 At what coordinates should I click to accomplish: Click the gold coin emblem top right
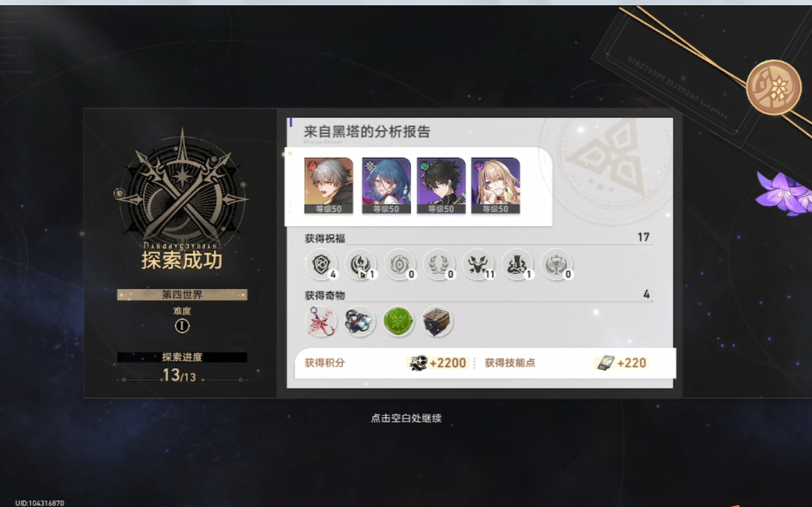coord(773,88)
